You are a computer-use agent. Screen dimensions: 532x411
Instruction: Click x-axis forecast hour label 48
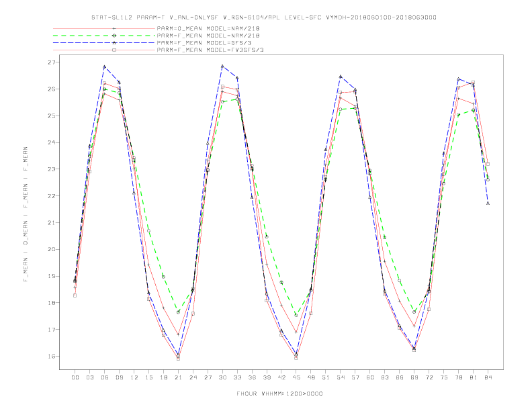click(311, 377)
